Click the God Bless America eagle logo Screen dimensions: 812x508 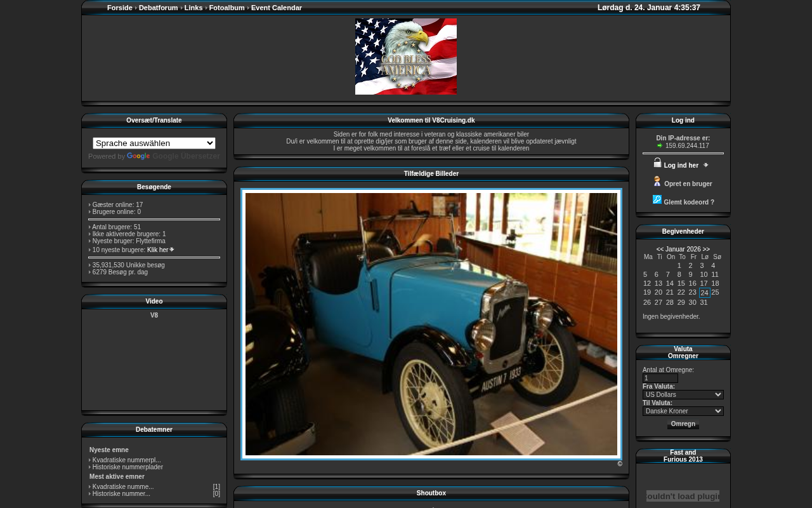406,57
